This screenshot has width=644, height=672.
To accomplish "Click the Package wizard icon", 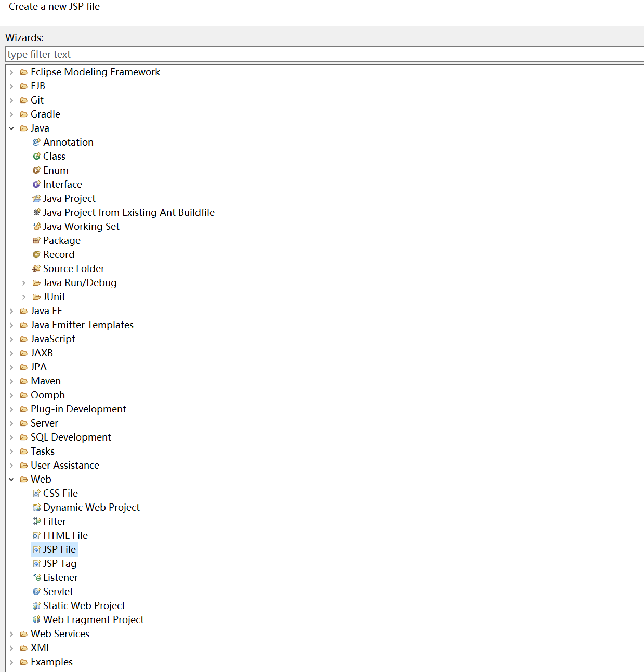I will click(36, 240).
